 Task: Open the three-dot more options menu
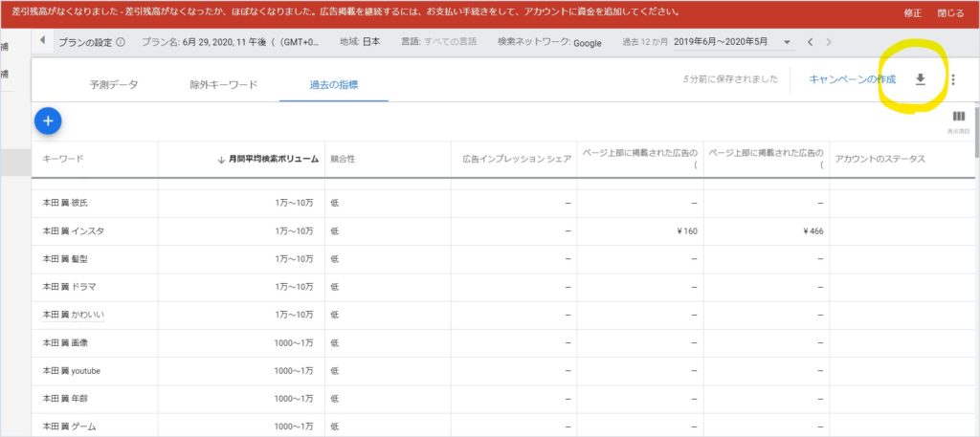click(x=952, y=80)
